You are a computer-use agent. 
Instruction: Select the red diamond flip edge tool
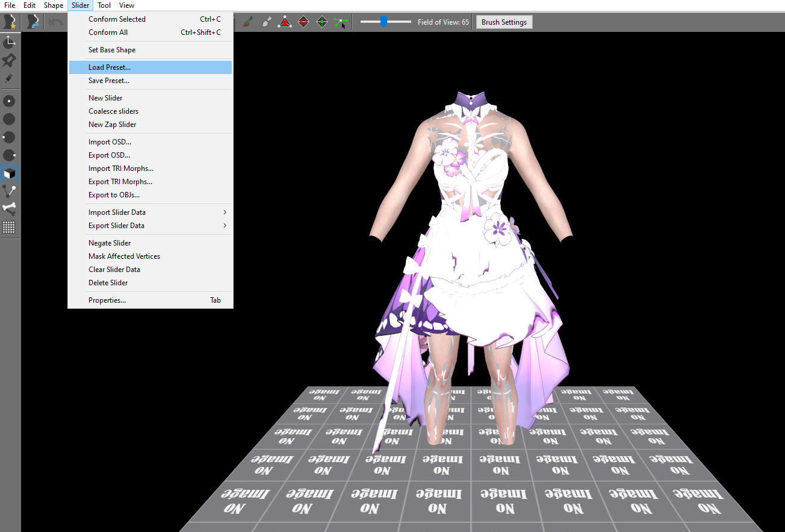click(x=303, y=22)
